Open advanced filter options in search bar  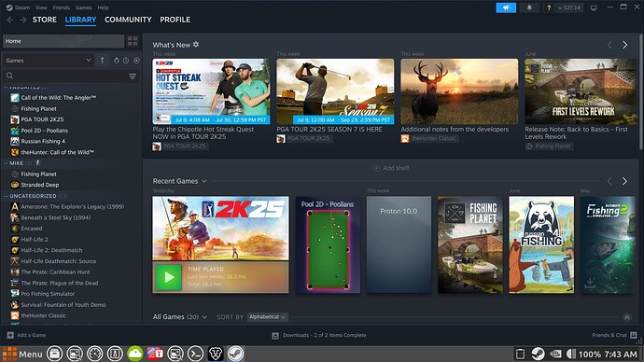(133, 77)
